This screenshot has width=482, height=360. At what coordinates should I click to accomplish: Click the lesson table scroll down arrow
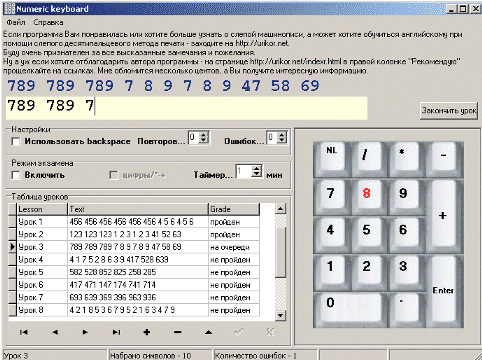coord(280,315)
